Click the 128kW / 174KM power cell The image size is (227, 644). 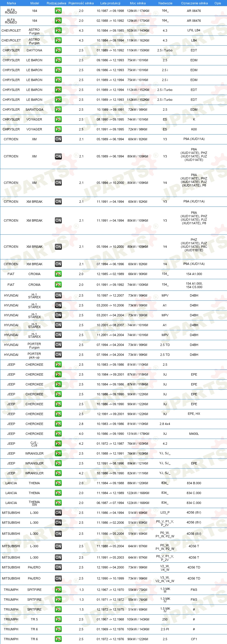138,11
